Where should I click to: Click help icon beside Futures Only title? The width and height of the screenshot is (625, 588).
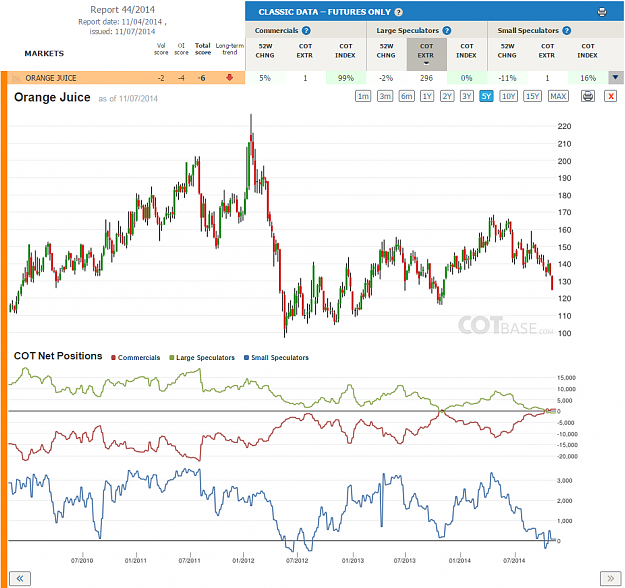pyautogui.click(x=399, y=12)
